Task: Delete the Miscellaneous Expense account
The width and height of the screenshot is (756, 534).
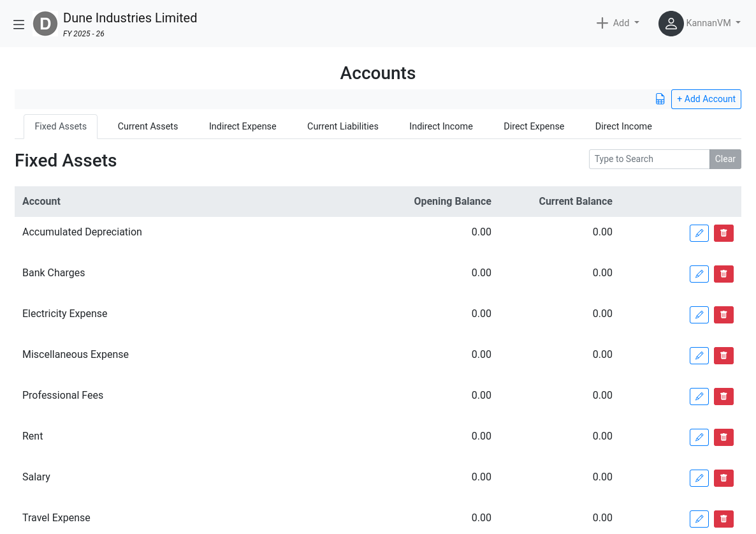Action: pos(723,355)
